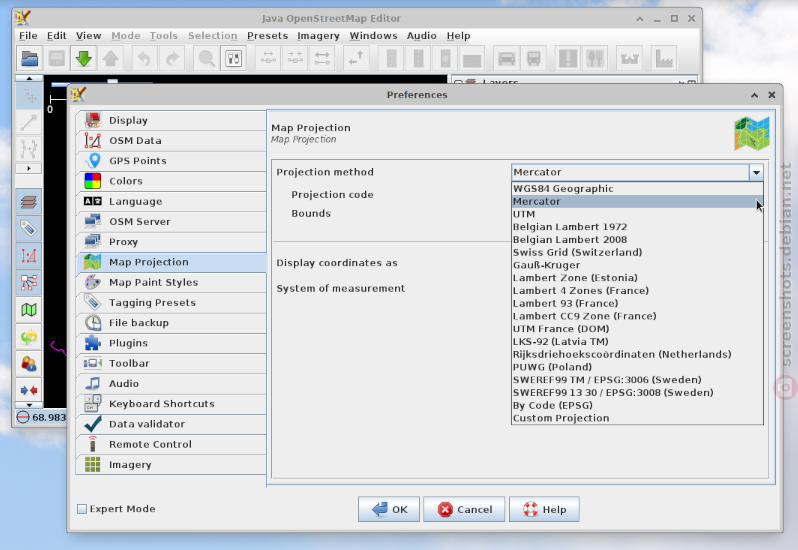798x550 pixels.
Task: Toggle the Relations panel icon in sidebar
Action: coord(28,282)
